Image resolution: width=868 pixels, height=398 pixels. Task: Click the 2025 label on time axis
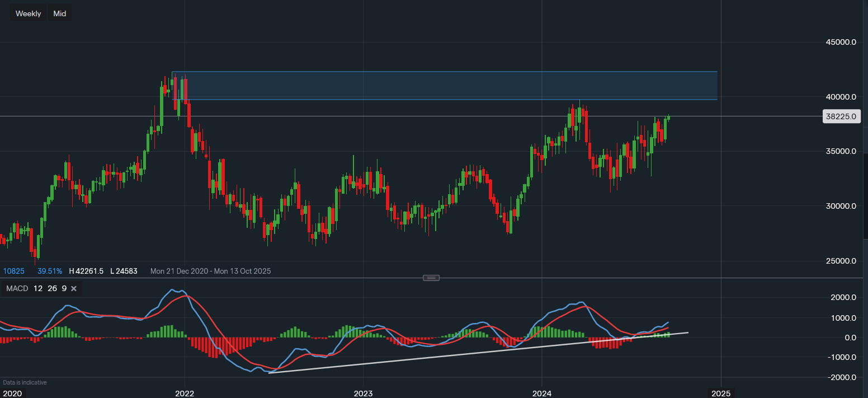720,394
